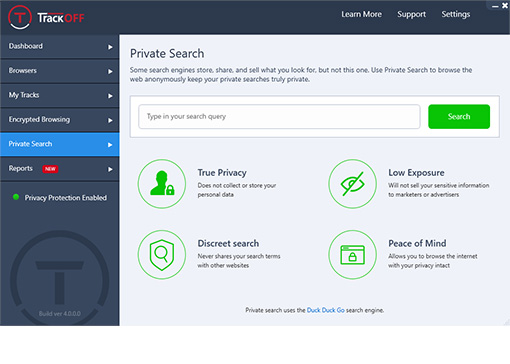
Task: Open the Dashboard section
Action: coord(60,47)
